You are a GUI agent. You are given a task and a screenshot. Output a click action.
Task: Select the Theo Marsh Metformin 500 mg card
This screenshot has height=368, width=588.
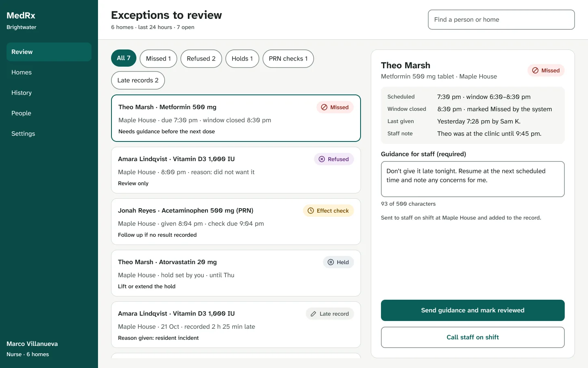(236, 118)
